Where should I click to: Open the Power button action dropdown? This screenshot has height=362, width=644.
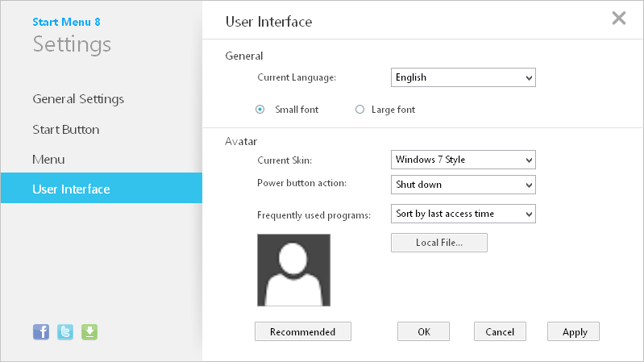coord(463,185)
